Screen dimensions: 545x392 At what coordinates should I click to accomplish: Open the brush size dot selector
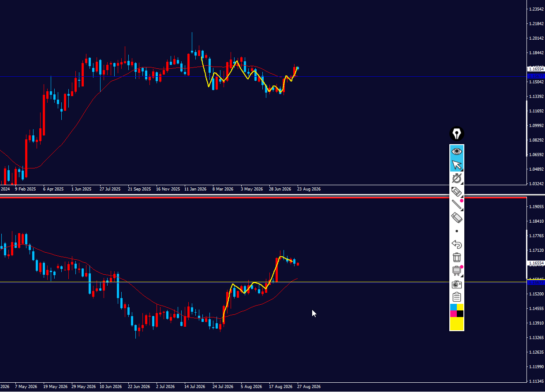457,231
